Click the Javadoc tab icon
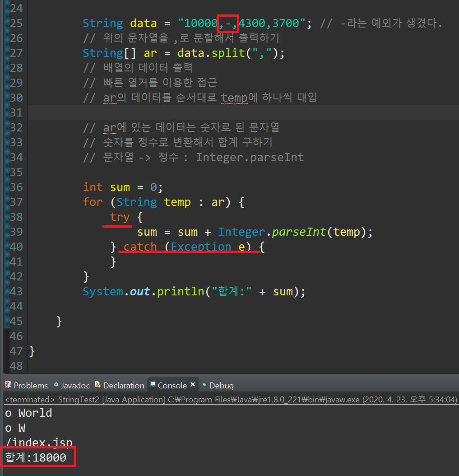The width and height of the screenshot is (459, 476). (x=56, y=385)
